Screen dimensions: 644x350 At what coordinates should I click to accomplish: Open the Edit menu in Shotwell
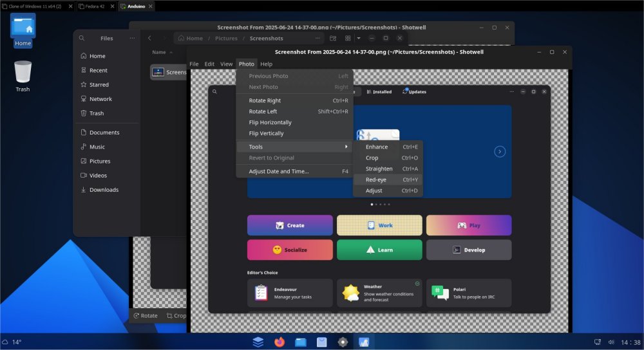(x=209, y=64)
